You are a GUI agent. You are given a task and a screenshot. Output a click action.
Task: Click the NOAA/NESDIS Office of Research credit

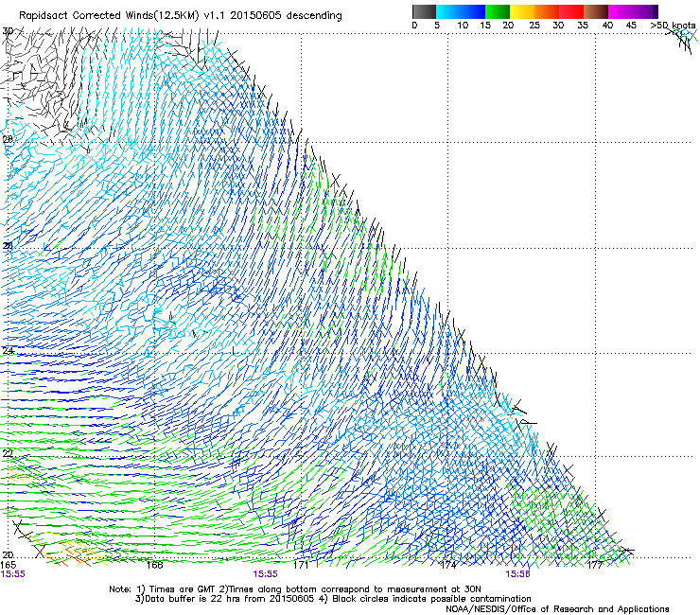click(x=557, y=609)
